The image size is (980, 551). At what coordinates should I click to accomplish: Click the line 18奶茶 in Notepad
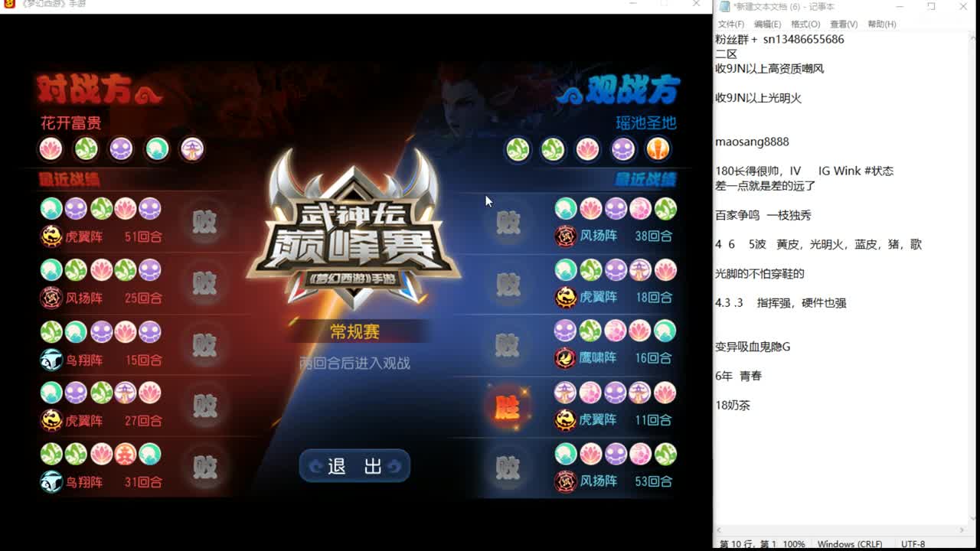coord(733,405)
